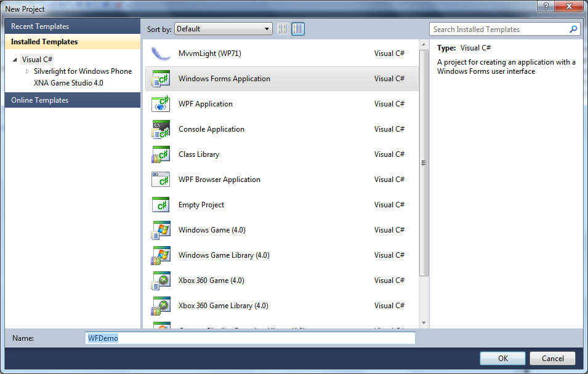This screenshot has height=374, width=588.
Task: Select Console Application template
Action: pos(281,129)
